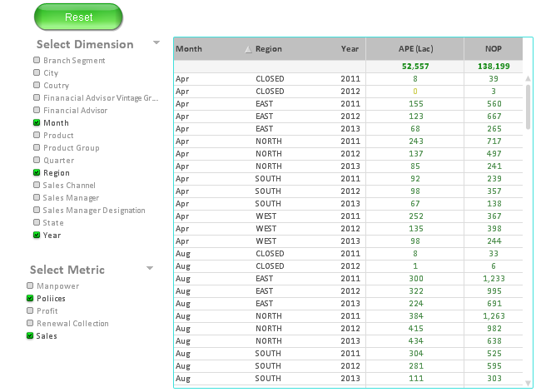Uncheck the Sales metric checkbox

pos(31,336)
